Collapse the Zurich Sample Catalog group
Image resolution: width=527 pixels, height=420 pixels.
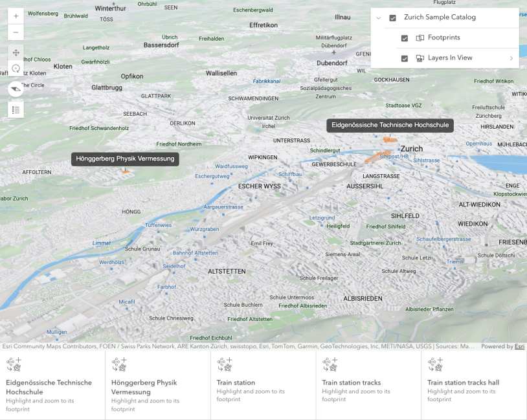point(379,18)
